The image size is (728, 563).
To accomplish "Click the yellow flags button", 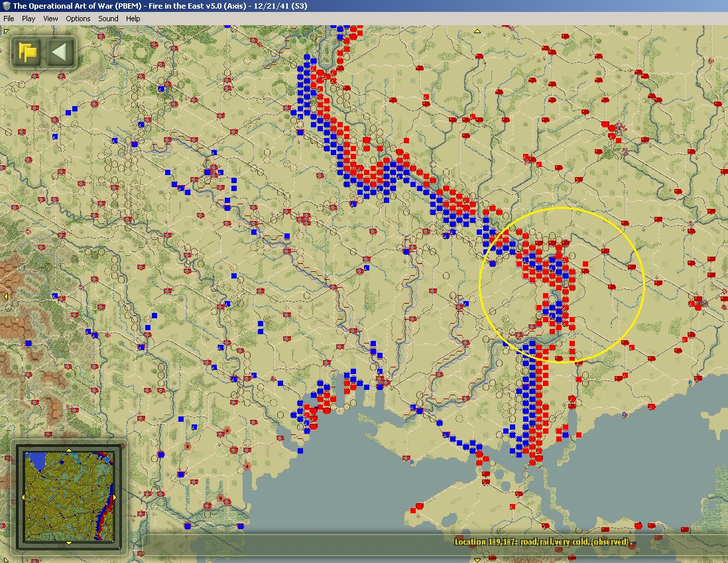I will [x=27, y=52].
